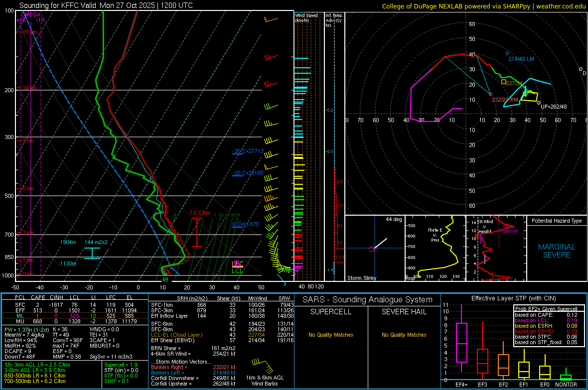Click the EF4+ magenta box plot
Viewport: 588px width, 390px height.
[x=461, y=338]
